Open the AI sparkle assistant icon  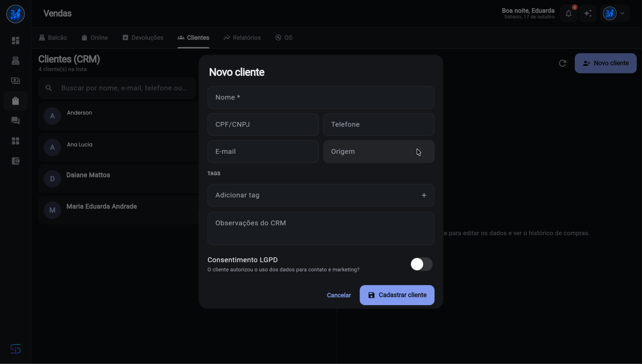pyautogui.click(x=588, y=14)
